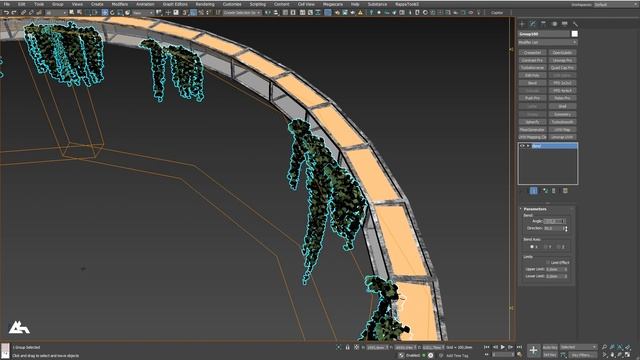Open the Motion panel tab
The image size is (640, 360).
coord(554,24)
